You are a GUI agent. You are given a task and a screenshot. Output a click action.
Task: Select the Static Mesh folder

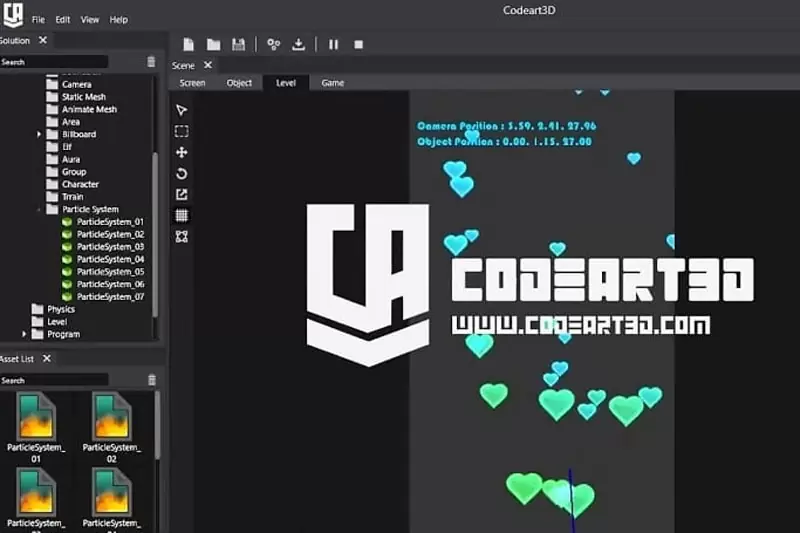[x=76, y=97]
